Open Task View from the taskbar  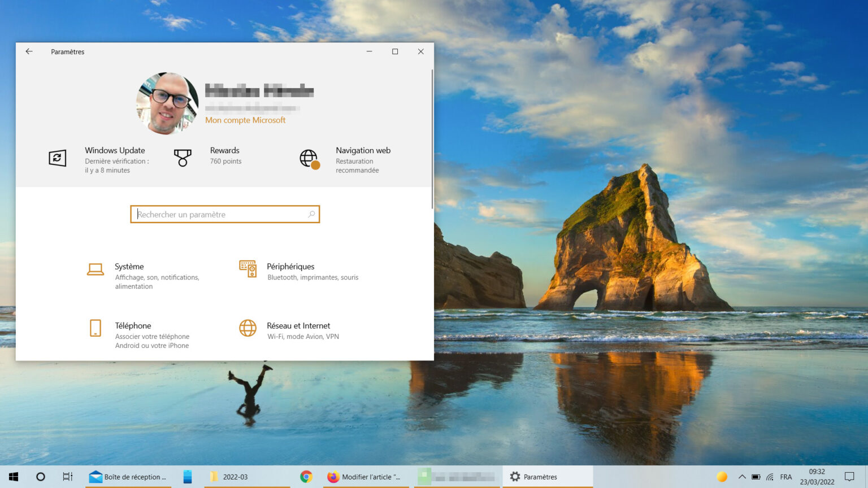point(67,476)
